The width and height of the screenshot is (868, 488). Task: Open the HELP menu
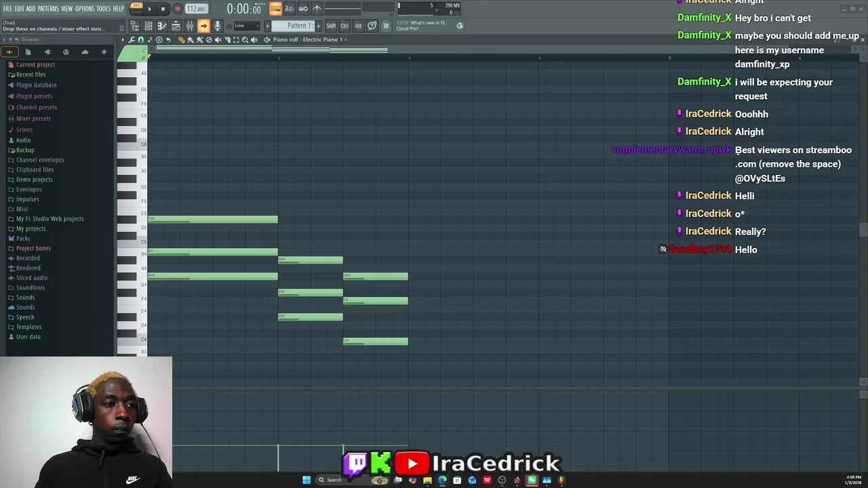118,9
